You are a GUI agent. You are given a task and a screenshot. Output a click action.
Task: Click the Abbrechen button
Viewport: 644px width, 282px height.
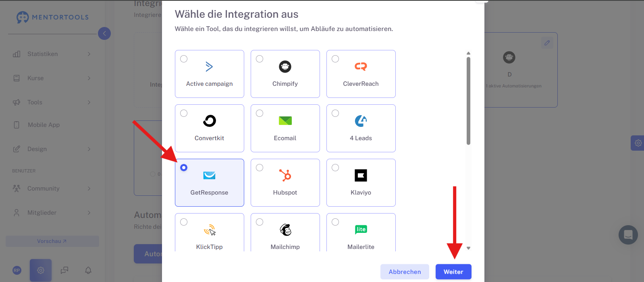[x=405, y=272]
